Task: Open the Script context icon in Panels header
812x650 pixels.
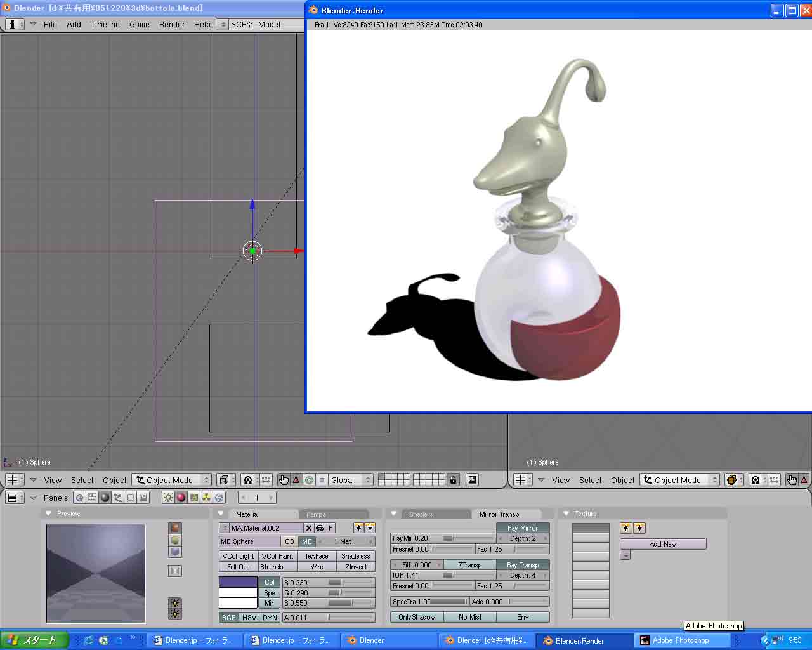Action: click(93, 498)
